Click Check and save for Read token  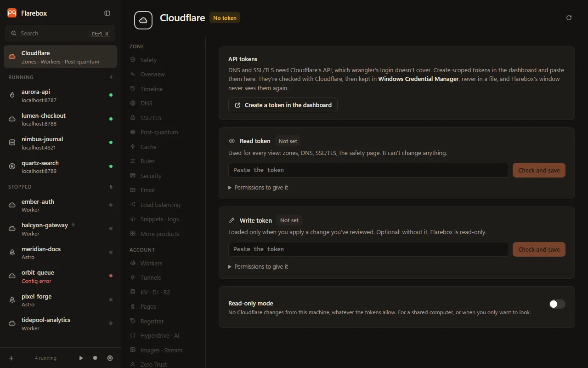[x=539, y=170]
